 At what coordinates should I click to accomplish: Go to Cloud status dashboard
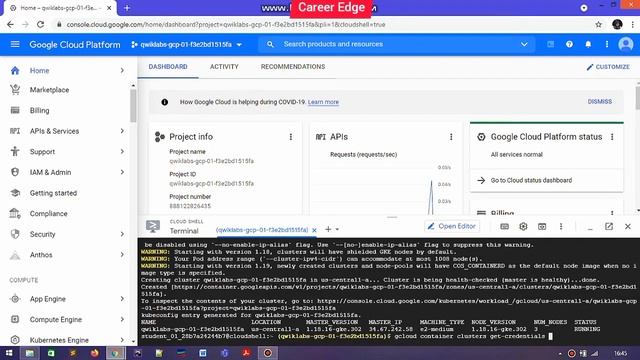click(x=531, y=180)
